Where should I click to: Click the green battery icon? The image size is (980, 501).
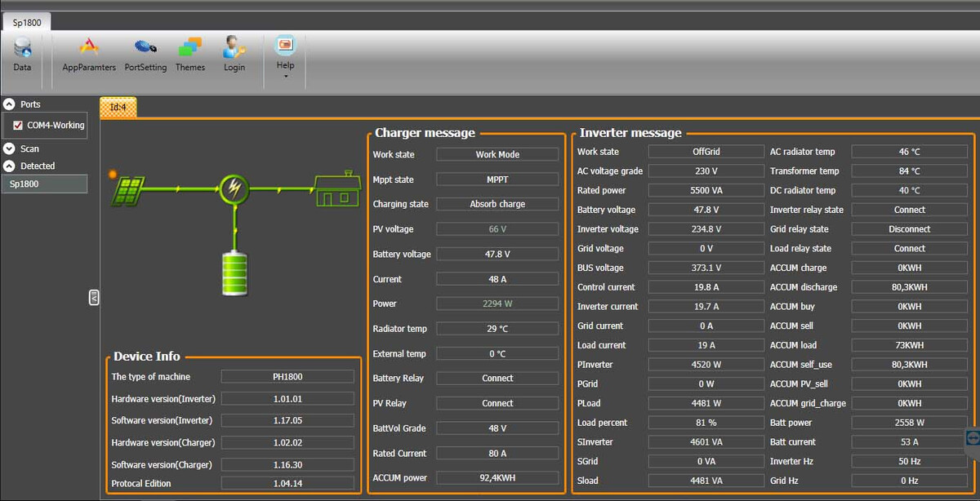pos(234,273)
